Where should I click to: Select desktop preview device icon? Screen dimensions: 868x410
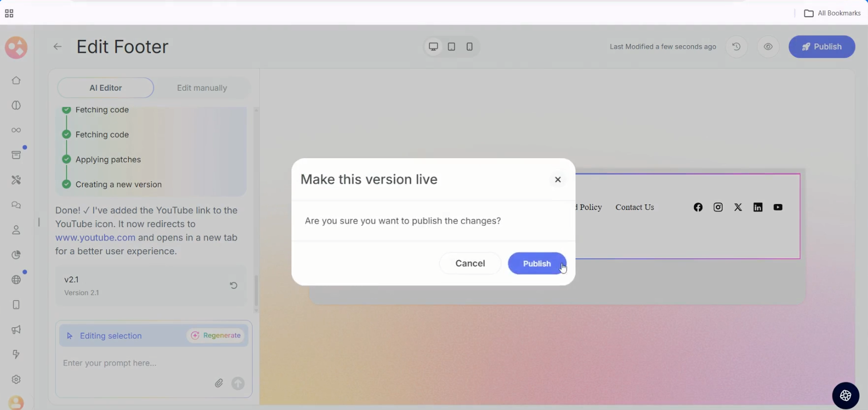point(433,47)
